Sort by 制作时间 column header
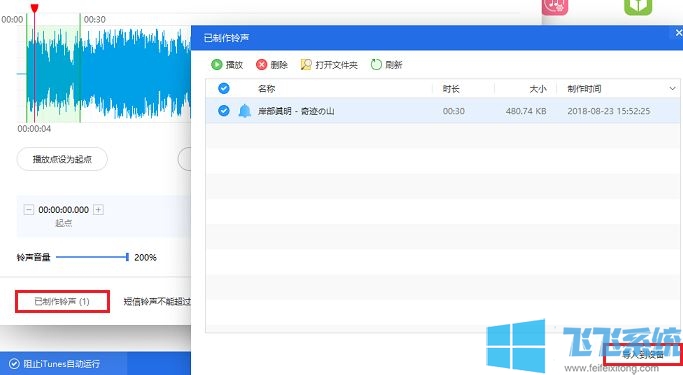This screenshot has width=683, height=375. pyautogui.click(x=584, y=89)
